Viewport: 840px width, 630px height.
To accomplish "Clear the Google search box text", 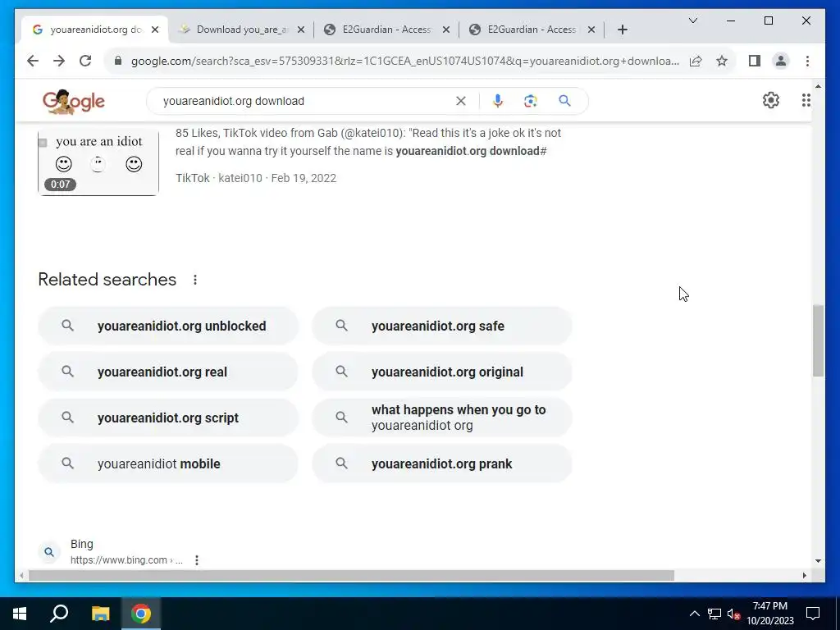I will (x=461, y=101).
